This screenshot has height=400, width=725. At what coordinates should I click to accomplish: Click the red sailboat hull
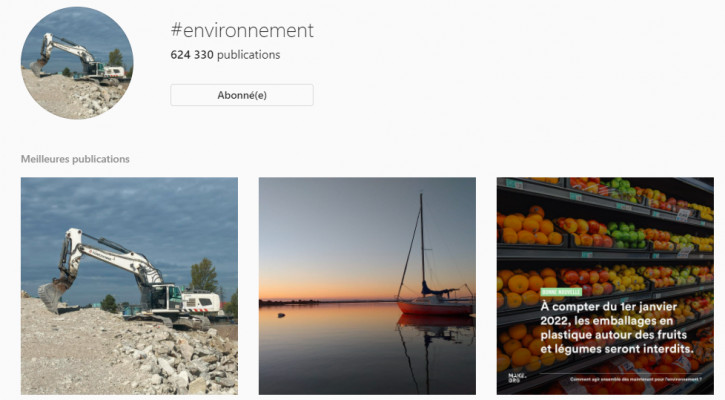click(436, 308)
